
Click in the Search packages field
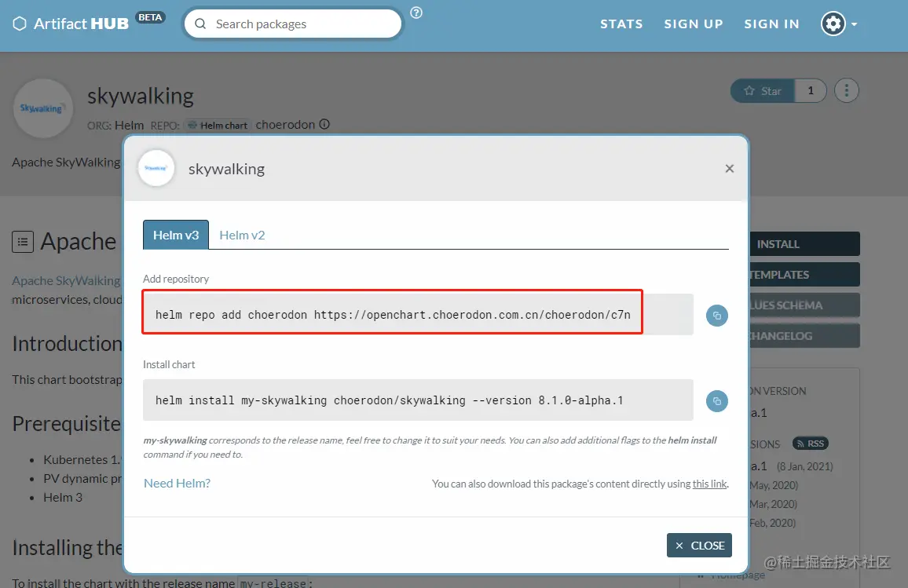pos(293,24)
